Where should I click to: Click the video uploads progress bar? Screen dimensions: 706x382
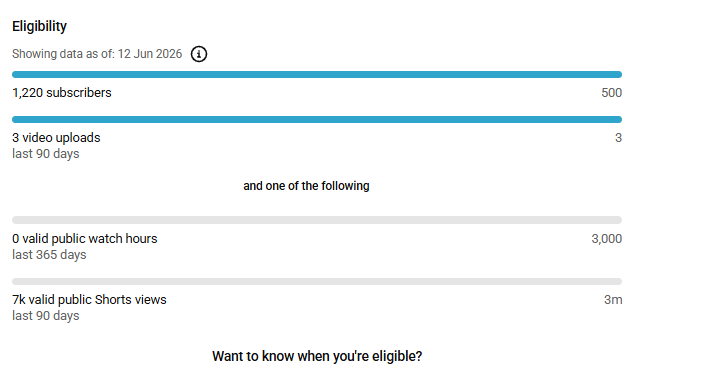[317, 119]
